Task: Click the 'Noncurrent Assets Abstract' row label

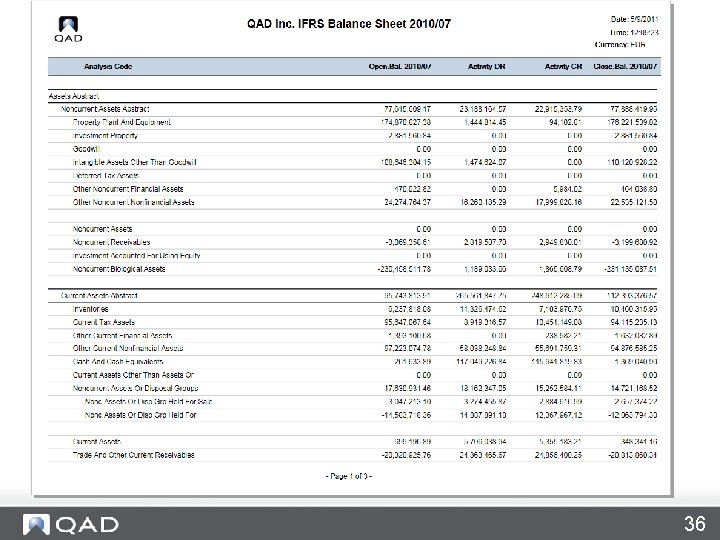Action: point(105,109)
